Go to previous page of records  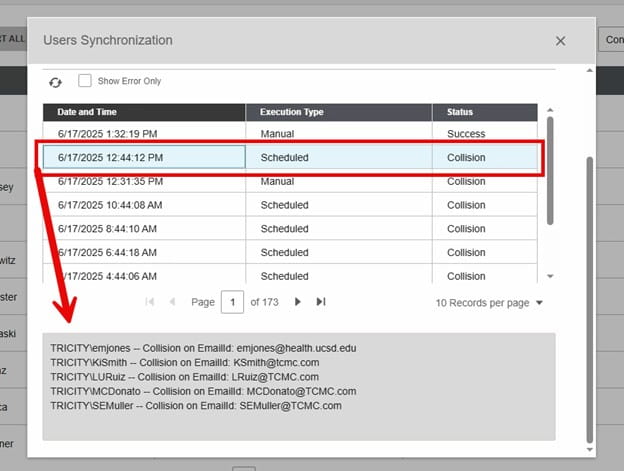tap(172, 301)
